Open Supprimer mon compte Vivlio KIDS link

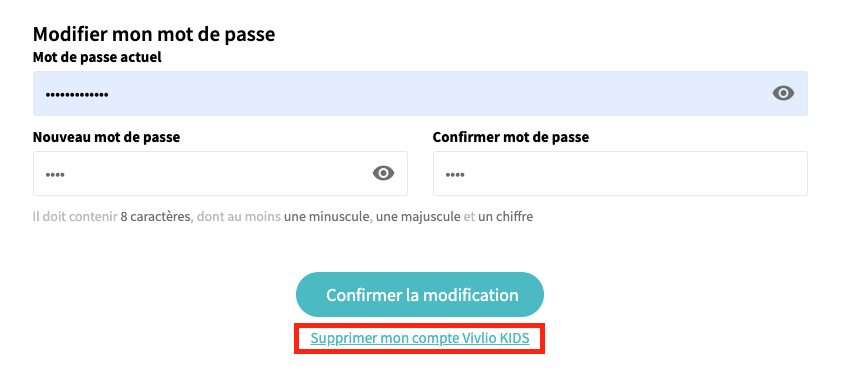(x=420, y=338)
